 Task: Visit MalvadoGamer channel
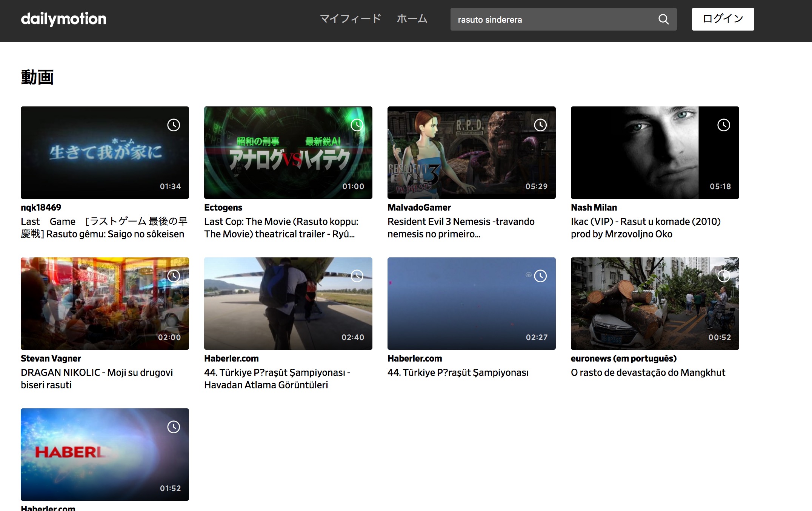pyautogui.click(x=419, y=208)
